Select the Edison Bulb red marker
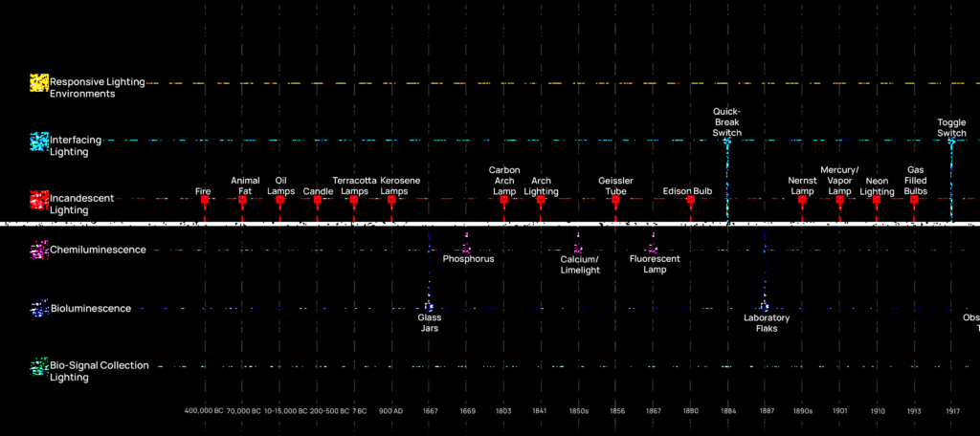The width and height of the screenshot is (980, 436). (689, 203)
